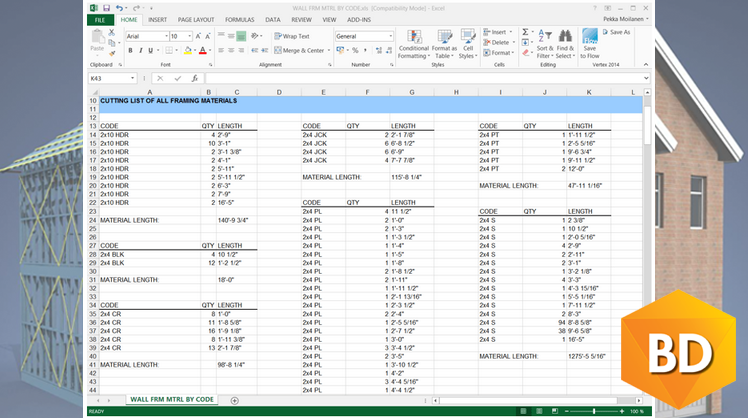Click Save to Flow button
Viewport: 748px width, 418px height.
point(590,43)
